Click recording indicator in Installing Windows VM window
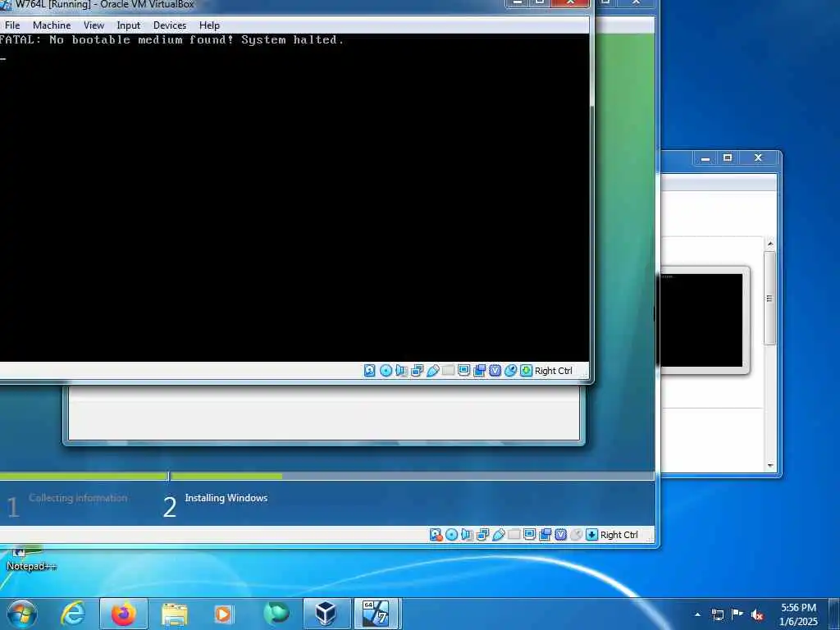The height and width of the screenshot is (630, 840). 545,535
